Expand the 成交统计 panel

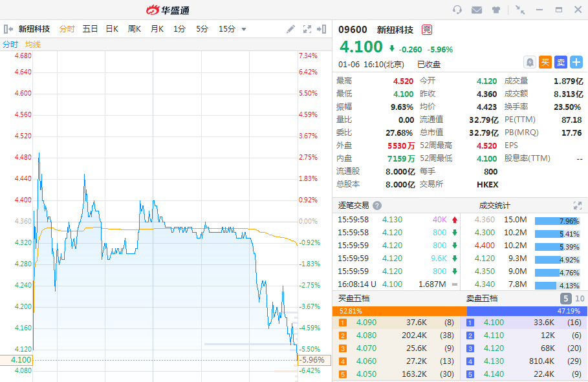point(578,206)
